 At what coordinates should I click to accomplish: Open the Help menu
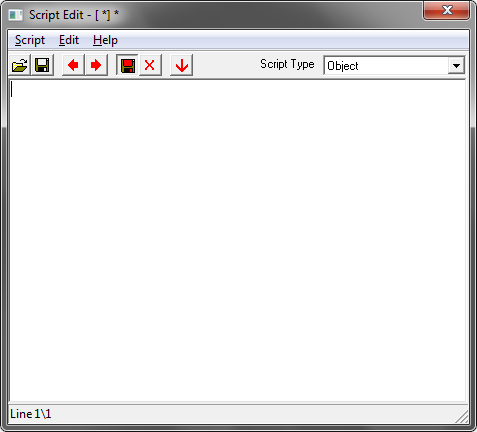tap(105, 40)
